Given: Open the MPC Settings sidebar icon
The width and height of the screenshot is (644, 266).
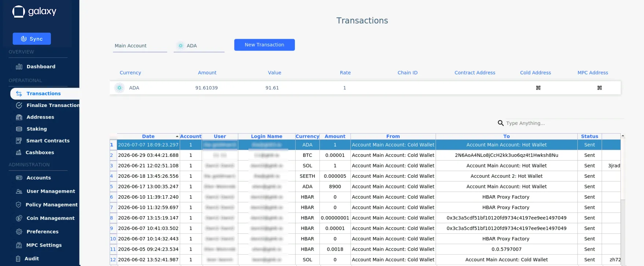Looking at the screenshot, I should click(x=19, y=245).
